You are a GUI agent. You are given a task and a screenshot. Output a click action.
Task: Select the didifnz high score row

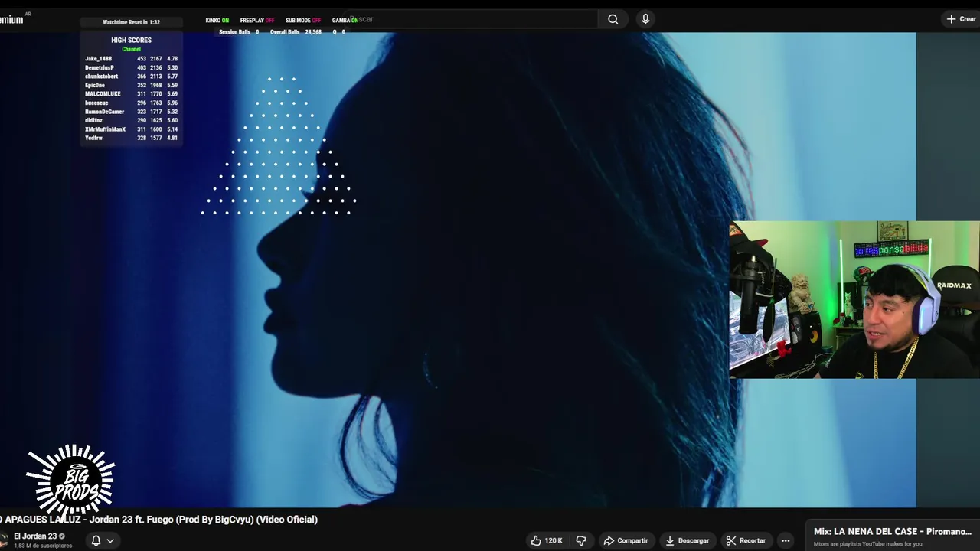tap(131, 121)
